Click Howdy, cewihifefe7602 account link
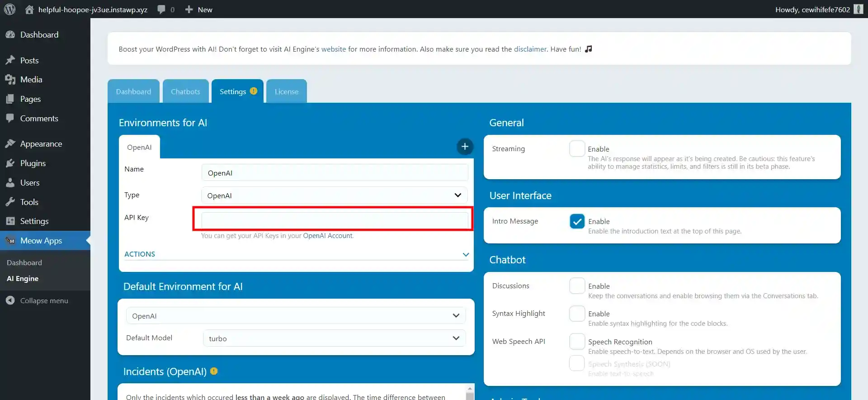The height and width of the screenshot is (400, 868). (812, 10)
